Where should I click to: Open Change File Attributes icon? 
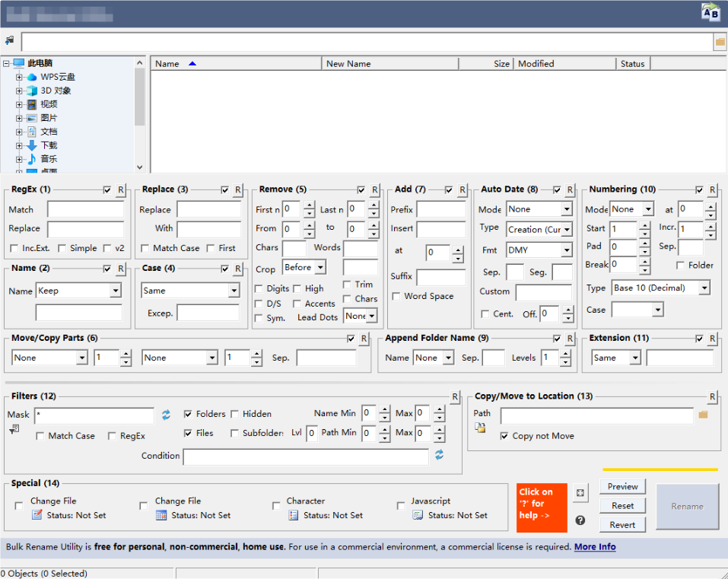pyautogui.click(x=37, y=515)
